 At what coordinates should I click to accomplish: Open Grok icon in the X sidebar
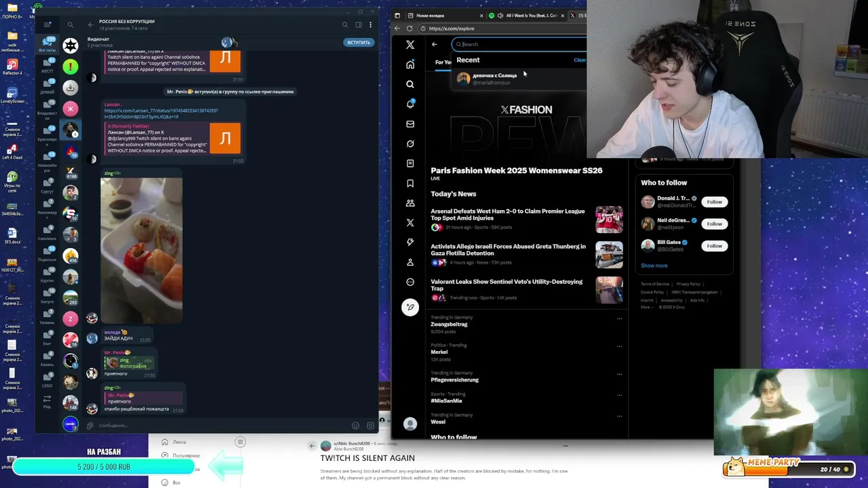(410, 144)
